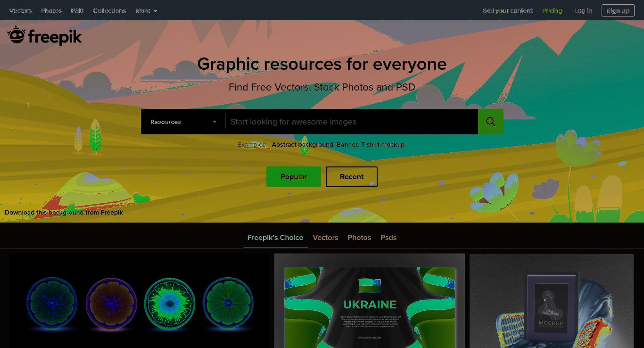Open PSD in the top navigation

(x=77, y=10)
